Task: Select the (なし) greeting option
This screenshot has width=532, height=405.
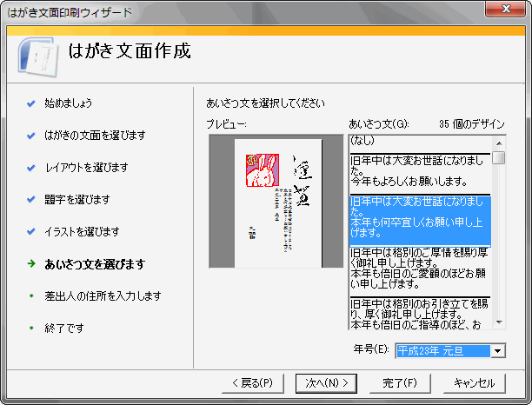Action: click(x=365, y=140)
